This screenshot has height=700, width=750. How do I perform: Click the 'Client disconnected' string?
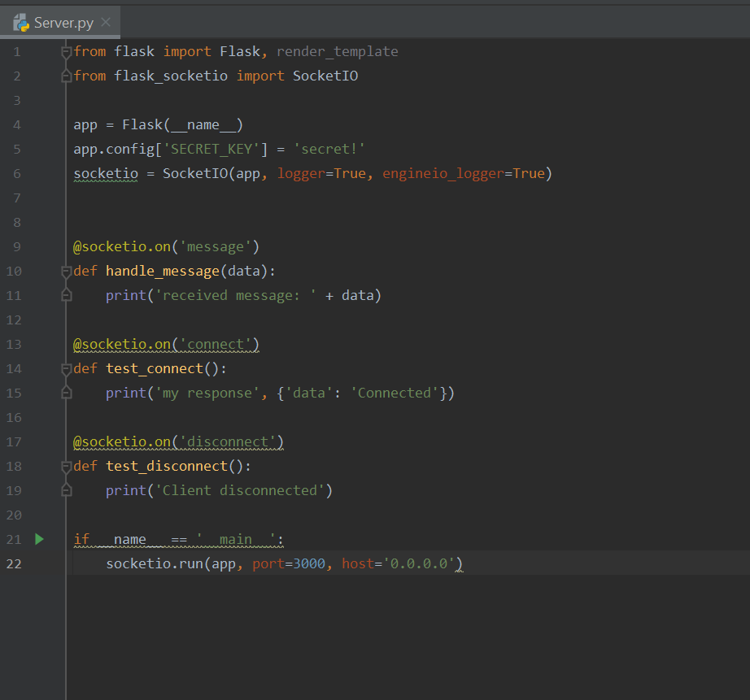coord(240,490)
